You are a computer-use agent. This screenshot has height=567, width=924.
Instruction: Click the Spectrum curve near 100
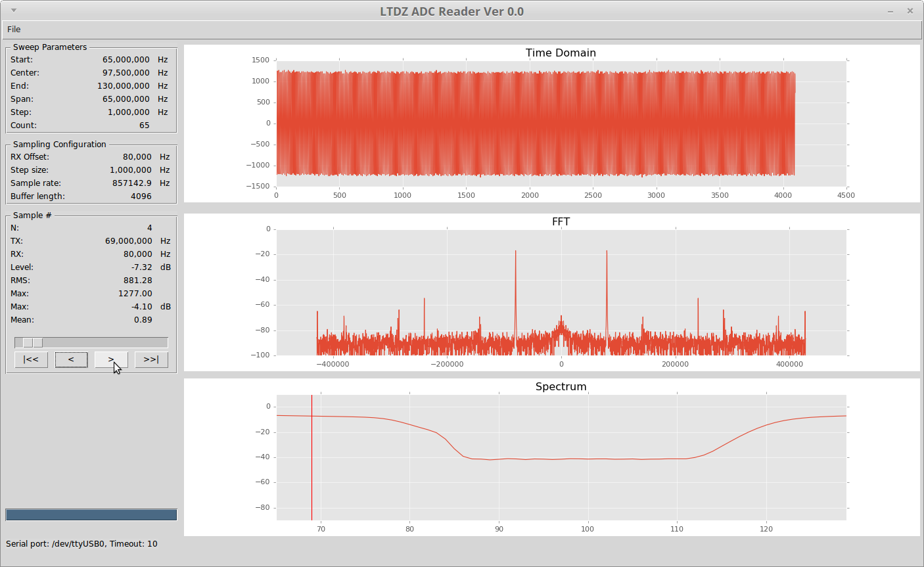click(588, 459)
